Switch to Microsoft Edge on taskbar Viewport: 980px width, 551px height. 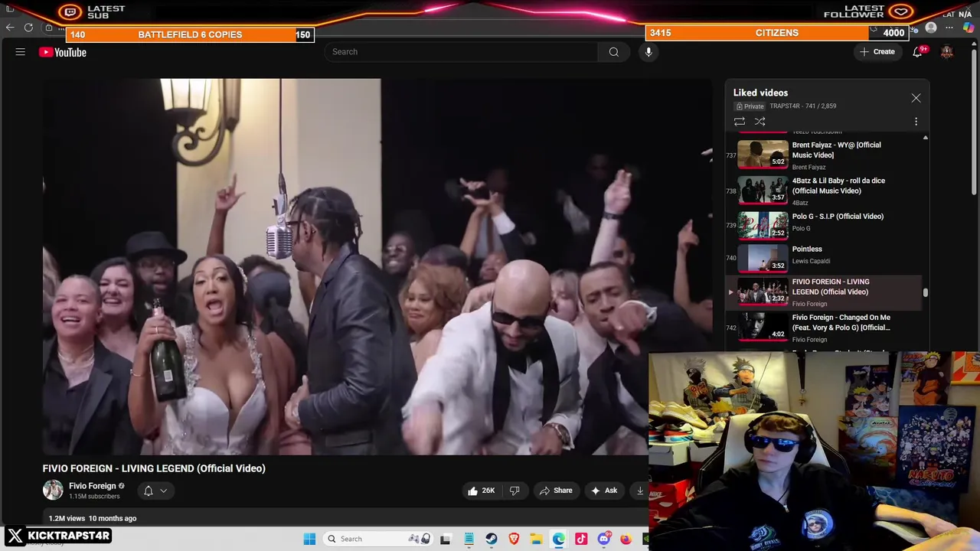559,539
